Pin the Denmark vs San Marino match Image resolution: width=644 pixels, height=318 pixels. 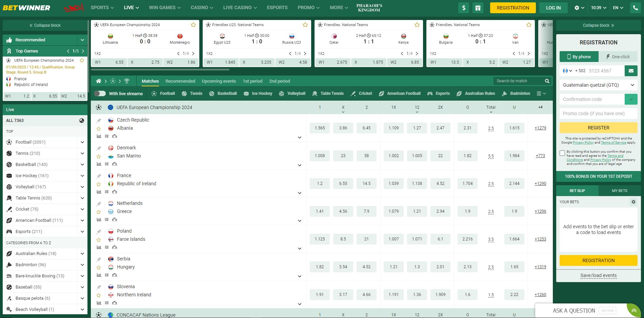99,148
